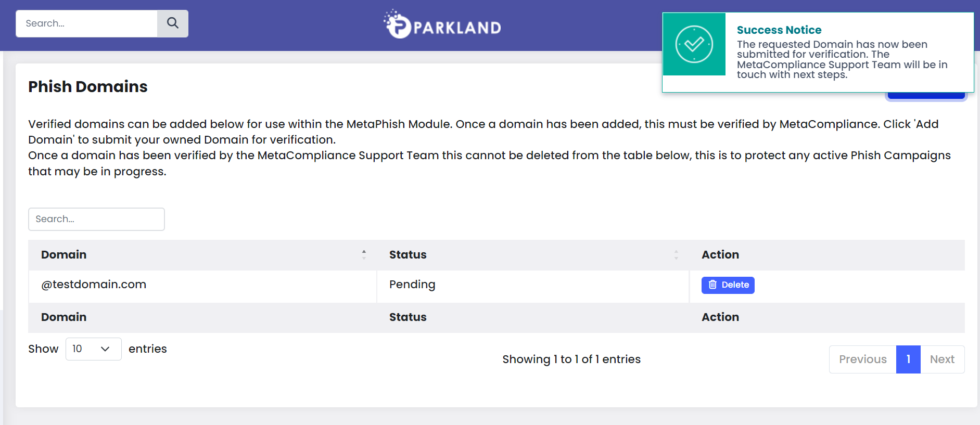This screenshot has width=980, height=425.
Task: Delete the @testdomain.com entry
Action: (728, 285)
